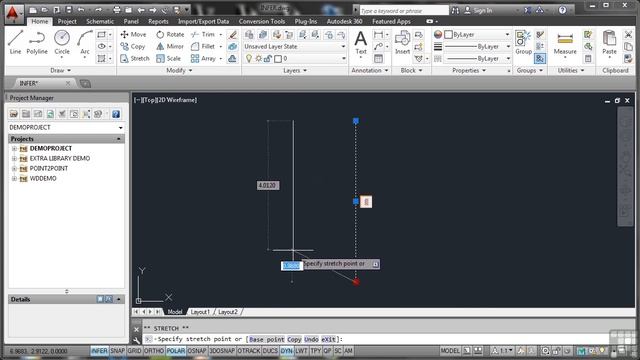Viewport: 640px width, 360px height.
Task: Open Project Manager help icon
Action: coord(116,114)
